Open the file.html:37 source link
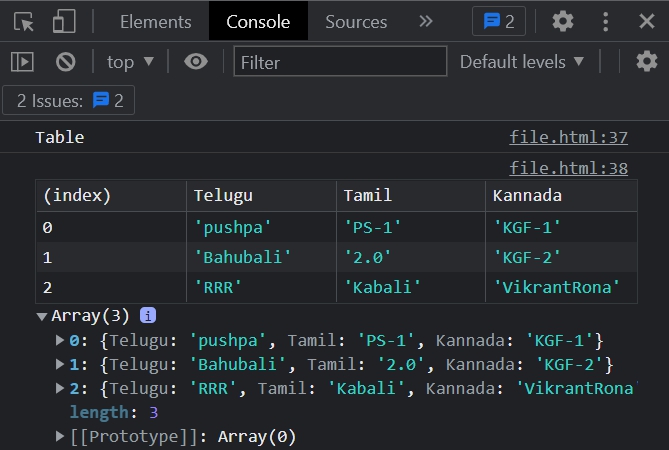The image size is (669, 450). click(x=568, y=137)
